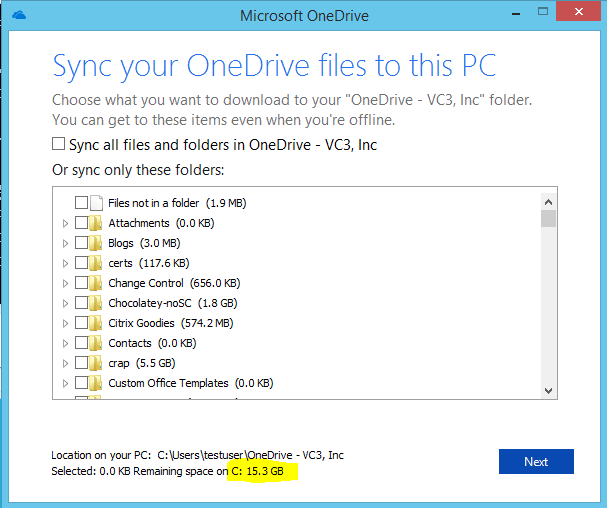607x508 pixels.
Task: Click the Blogs folder icon
Action: (95, 243)
